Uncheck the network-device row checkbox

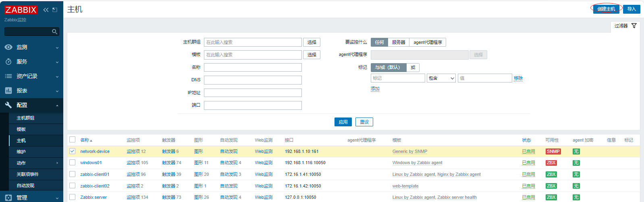click(73, 151)
